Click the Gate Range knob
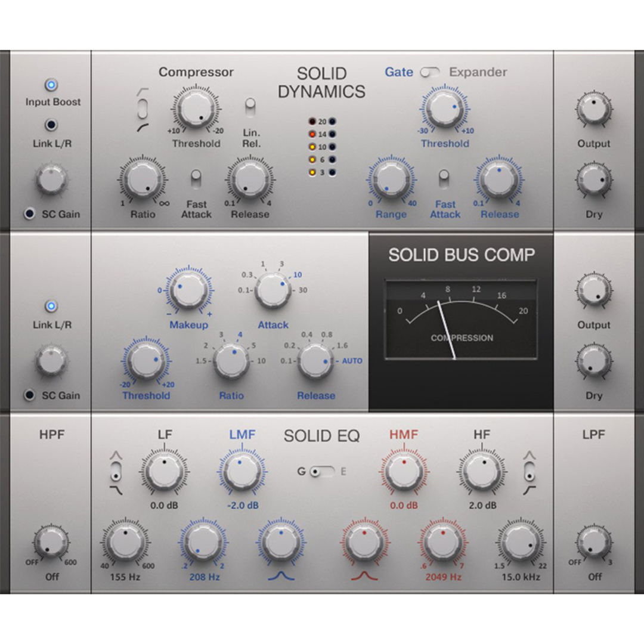Screen dimensions: 644x644 point(391,179)
